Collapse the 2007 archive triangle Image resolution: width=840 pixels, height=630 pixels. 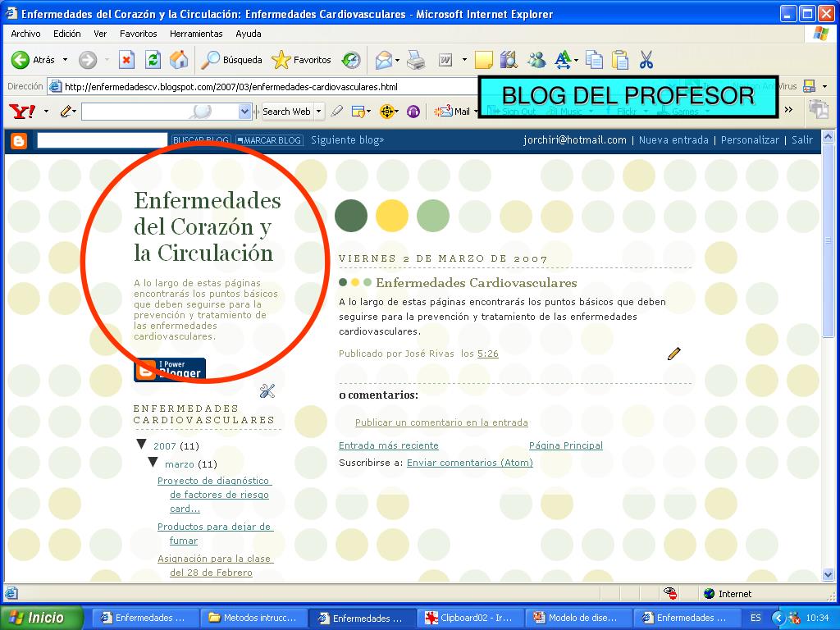(x=141, y=444)
